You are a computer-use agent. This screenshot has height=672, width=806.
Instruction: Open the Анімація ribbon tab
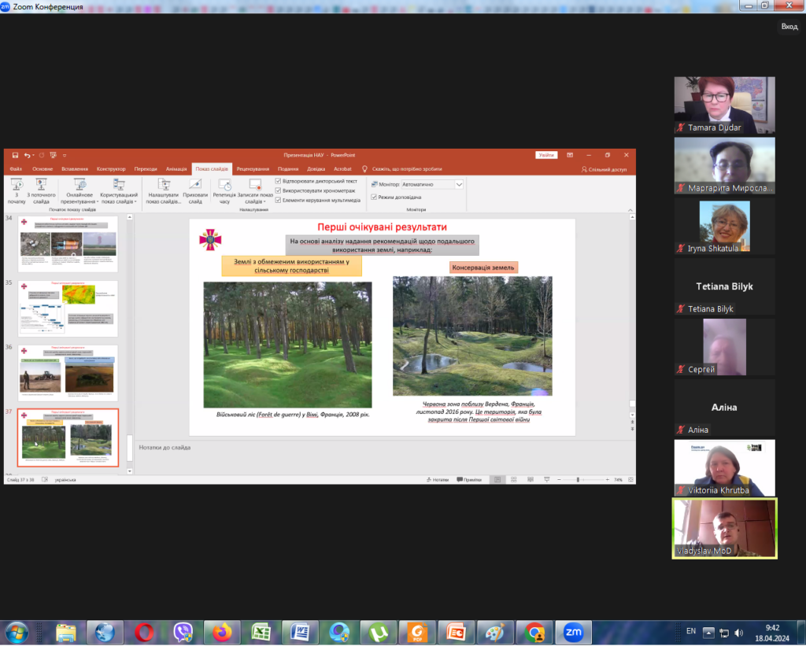tap(176, 169)
